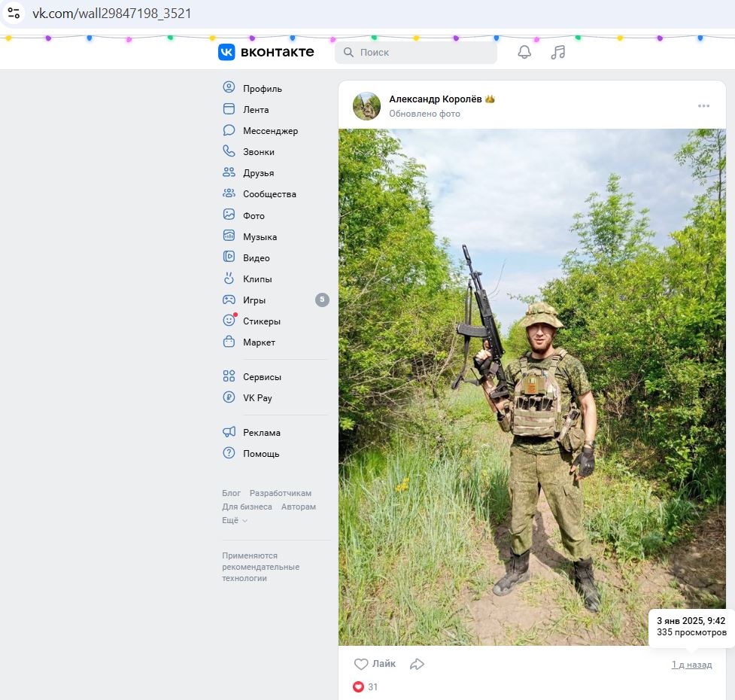This screenshot has height=700, width=735.
Task: Click the Лента sidebar icon
Action: (229, 109)
